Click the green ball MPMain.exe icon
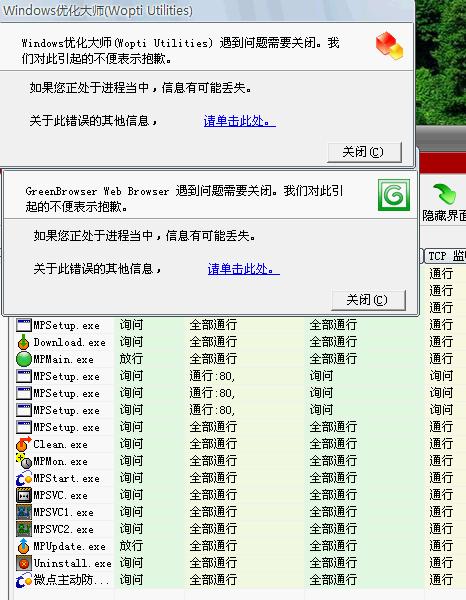 [23, 359]
